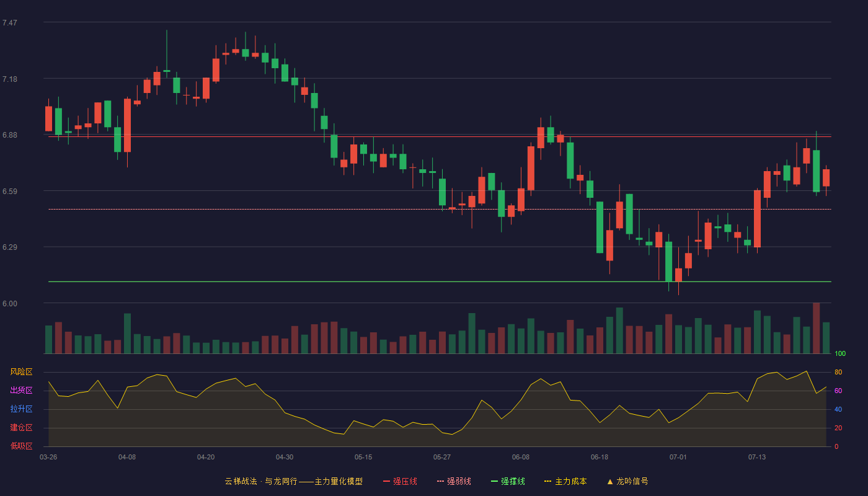Click the white dashed strength line on chart
The image size is (868, 496).
(x=440, y=209)
